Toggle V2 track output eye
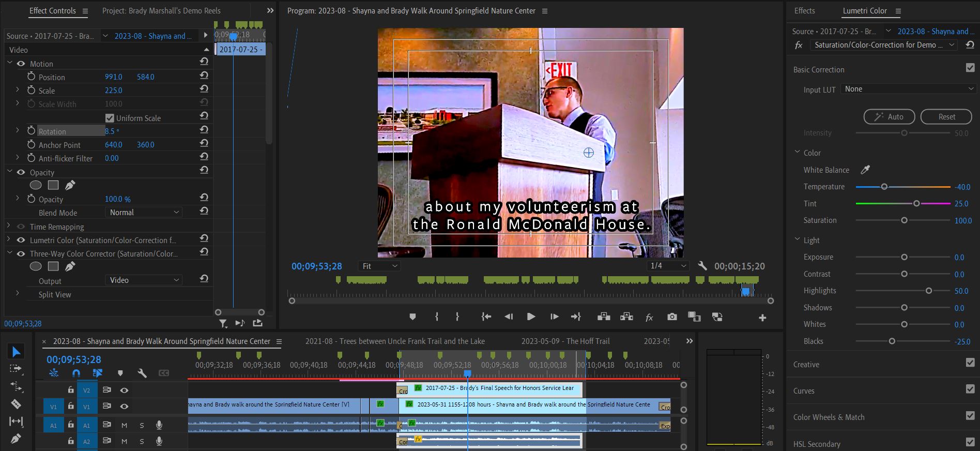The height and width of the screenshot is (451, 980). (124, 390)
